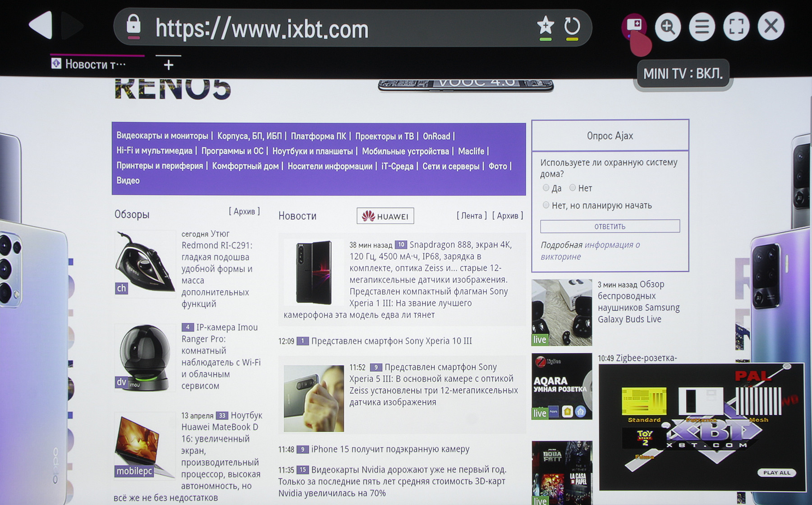
Task: Select the Нет radio option
Action: [573, 188]
